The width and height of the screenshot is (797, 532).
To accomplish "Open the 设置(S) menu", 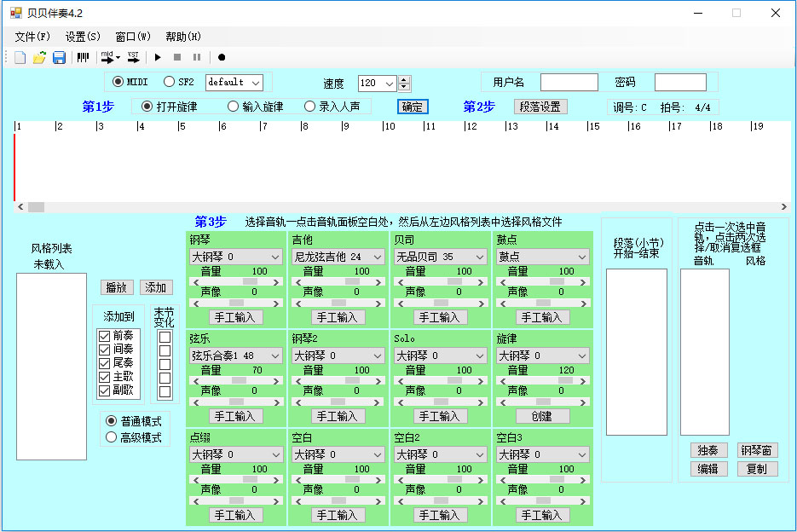I will (82, 37).
